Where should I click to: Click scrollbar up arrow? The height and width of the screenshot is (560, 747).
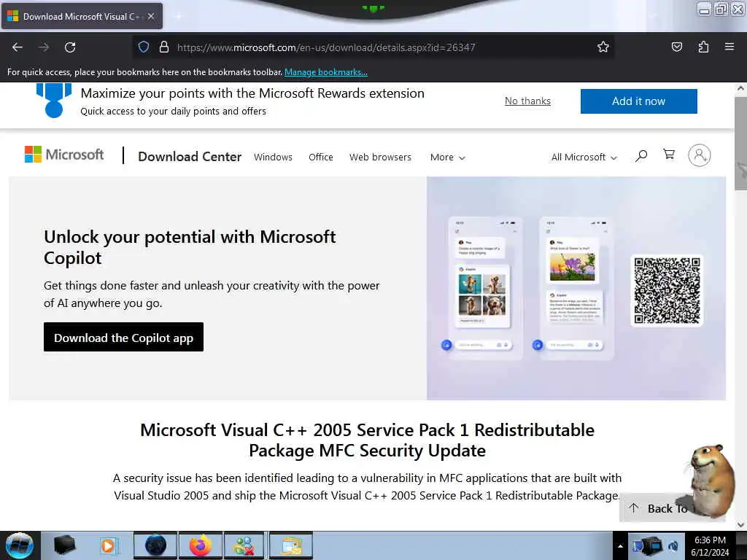click(740, 88)
